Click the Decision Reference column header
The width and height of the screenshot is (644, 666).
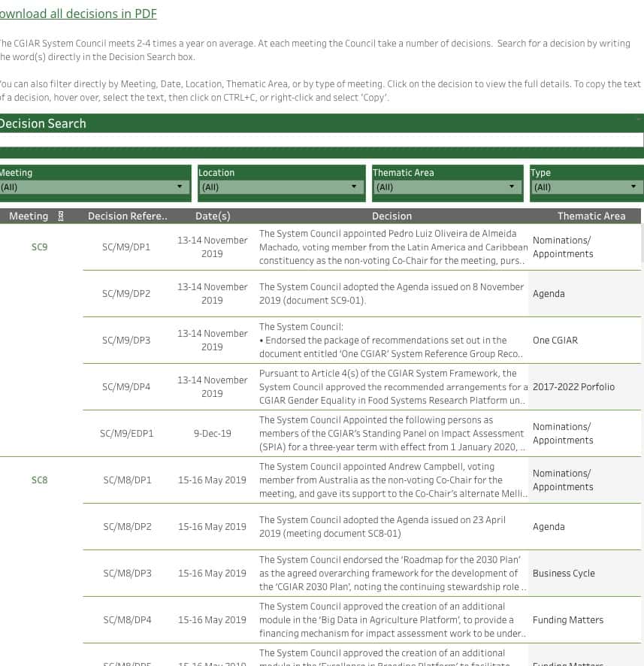(127, 216)
